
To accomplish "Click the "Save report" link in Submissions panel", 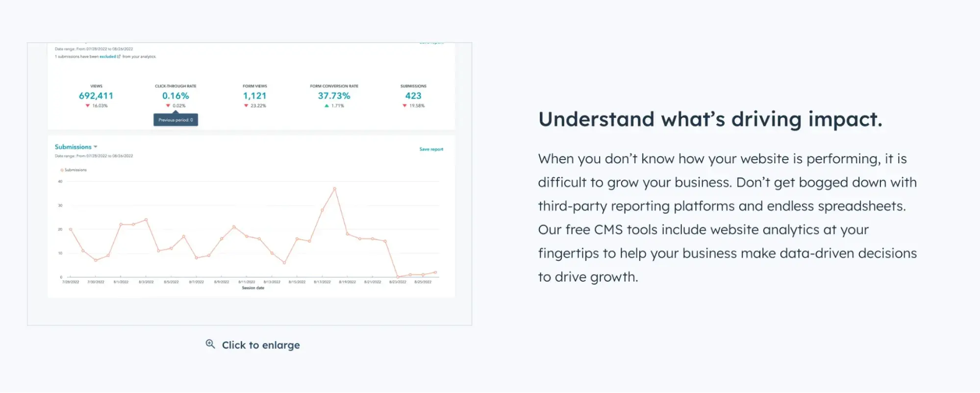I will click(x=431, y=149).
